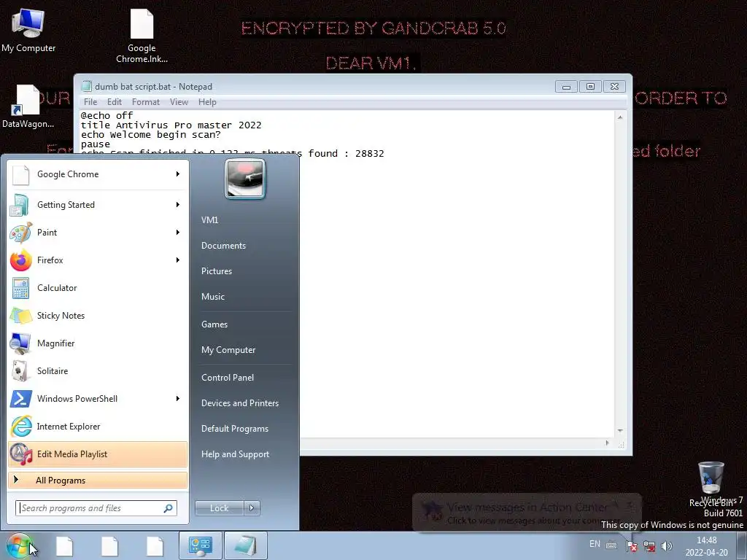
Task: Open My Computer desktop icon
Action: [x=28, y=31]
